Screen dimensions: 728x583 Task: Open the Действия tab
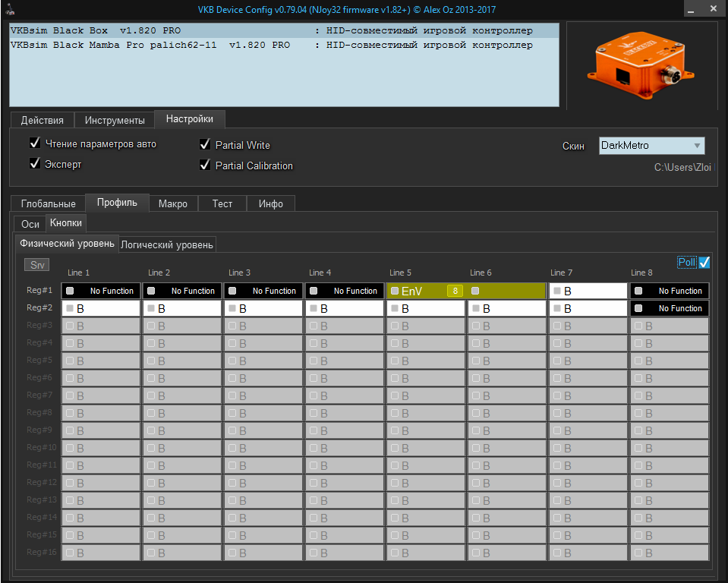tap(43, 120)
